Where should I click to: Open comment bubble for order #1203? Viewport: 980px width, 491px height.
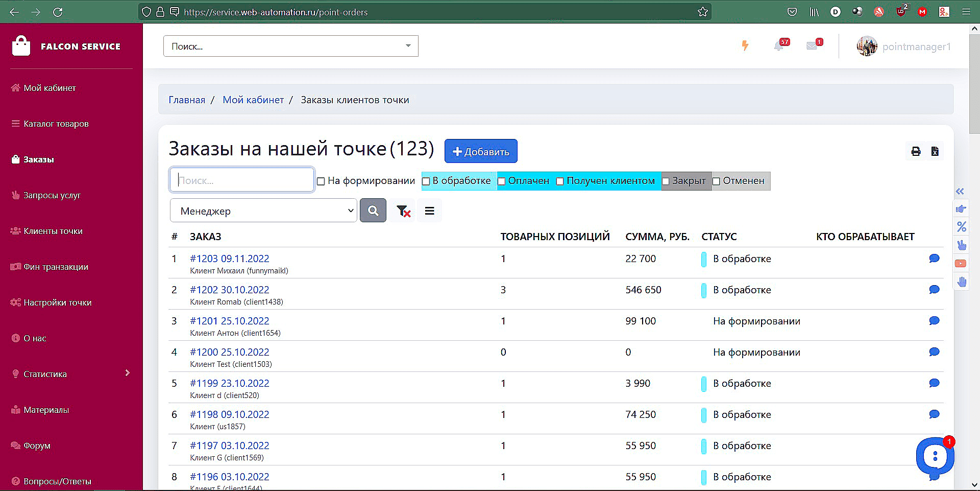click(x=934, y=259)
